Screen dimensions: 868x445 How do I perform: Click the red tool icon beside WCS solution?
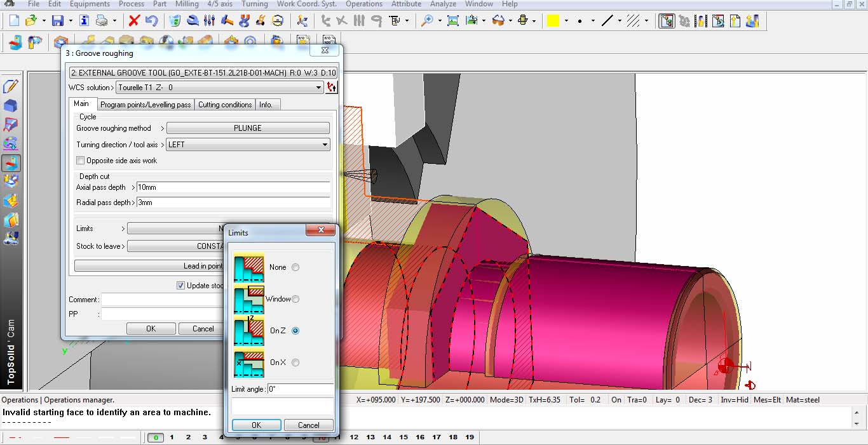coord(332,88)
